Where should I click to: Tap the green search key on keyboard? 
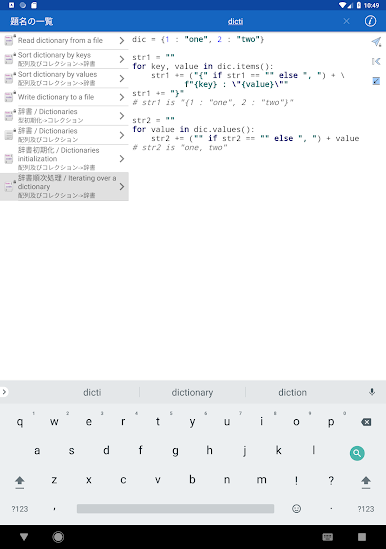[x=357, y=453]
